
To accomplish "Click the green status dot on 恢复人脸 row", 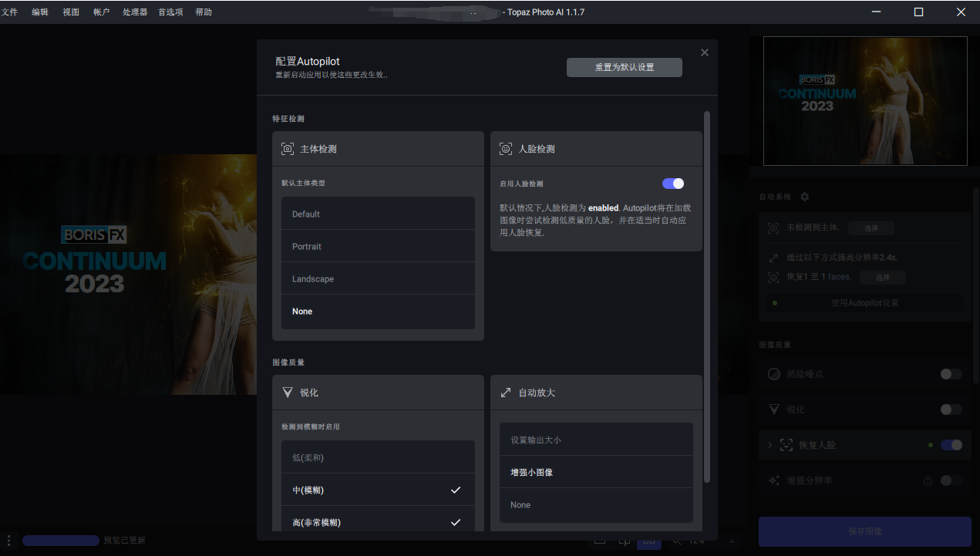I will click(x=931, y=445).
